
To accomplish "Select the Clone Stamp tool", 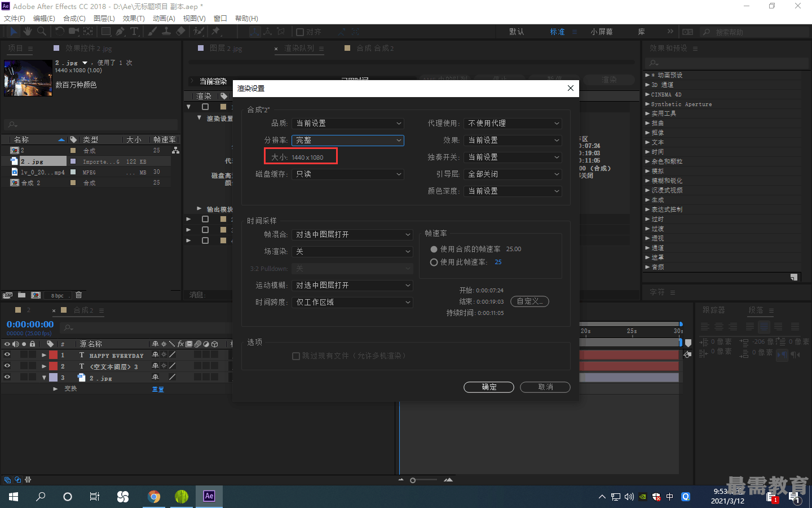I will [166, 32].
